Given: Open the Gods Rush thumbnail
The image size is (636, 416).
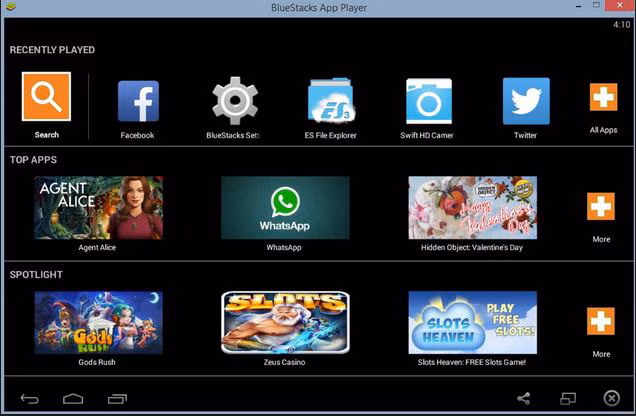Looking at the screenshot, I should [99, 322].
